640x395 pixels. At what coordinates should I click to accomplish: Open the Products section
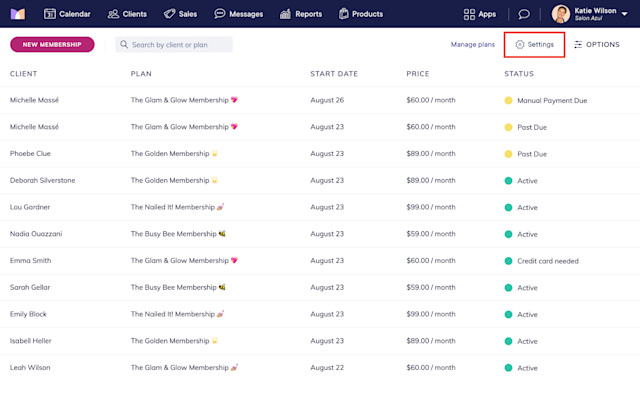tap(361, 14)
